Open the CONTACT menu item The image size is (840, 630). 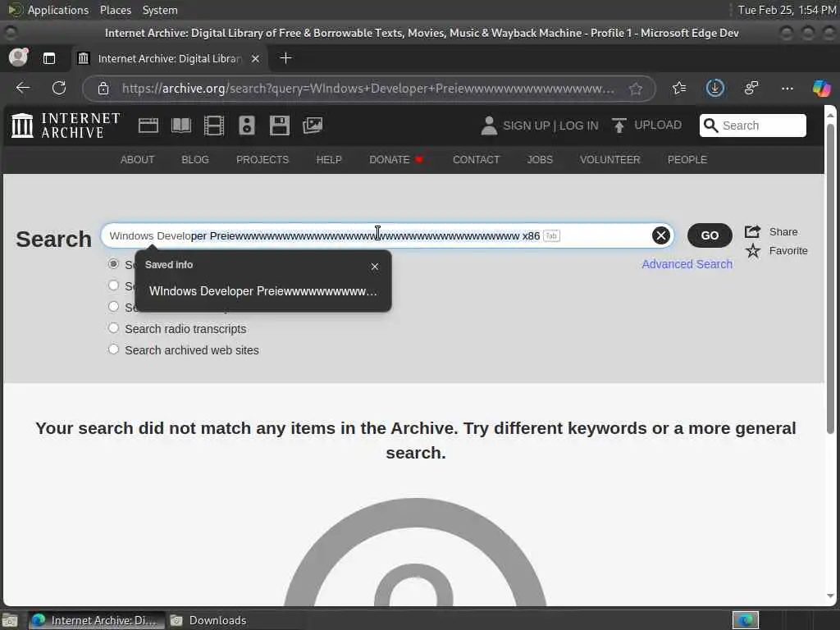click(477, 160)
